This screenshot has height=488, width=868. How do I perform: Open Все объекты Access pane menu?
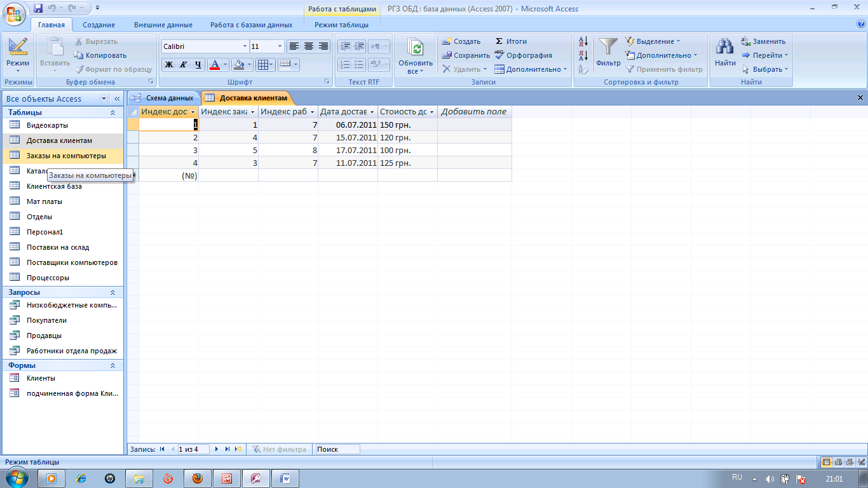[x=104, y=99]
